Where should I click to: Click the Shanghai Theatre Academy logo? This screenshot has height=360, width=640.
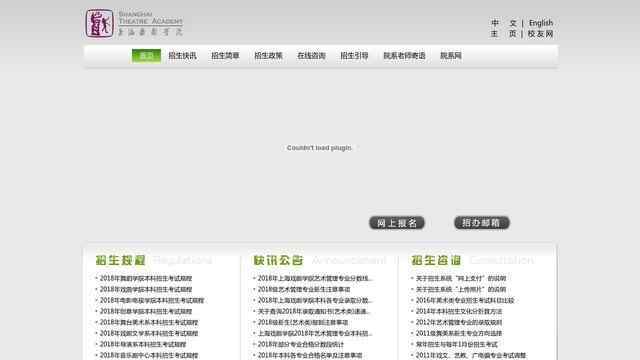134,24
